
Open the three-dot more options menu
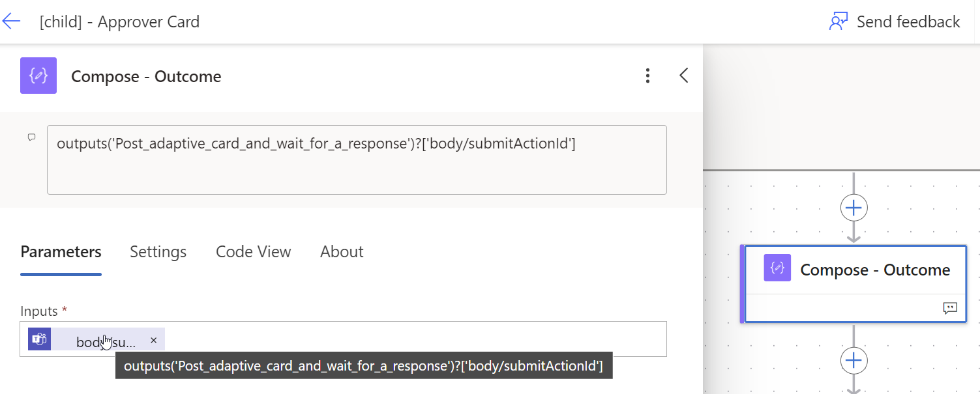point(647,76)
